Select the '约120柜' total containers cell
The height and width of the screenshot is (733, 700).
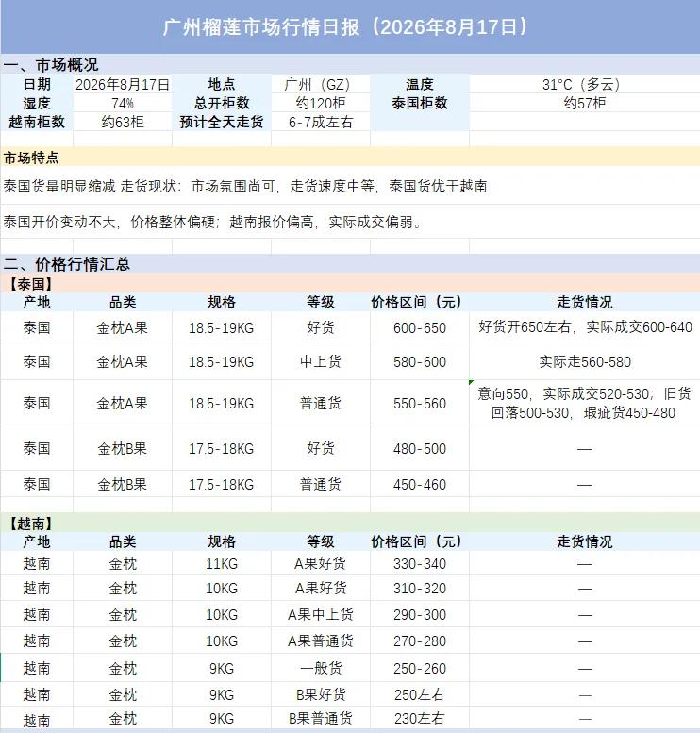pyautogui.click(x=321, y=104)
